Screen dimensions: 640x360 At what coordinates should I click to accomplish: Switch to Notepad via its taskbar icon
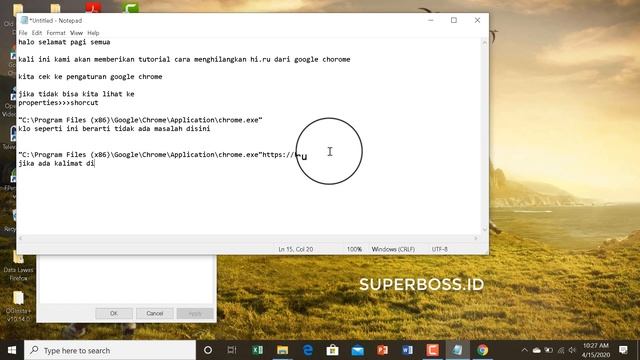pyautogui.click(x=457, y=350)
